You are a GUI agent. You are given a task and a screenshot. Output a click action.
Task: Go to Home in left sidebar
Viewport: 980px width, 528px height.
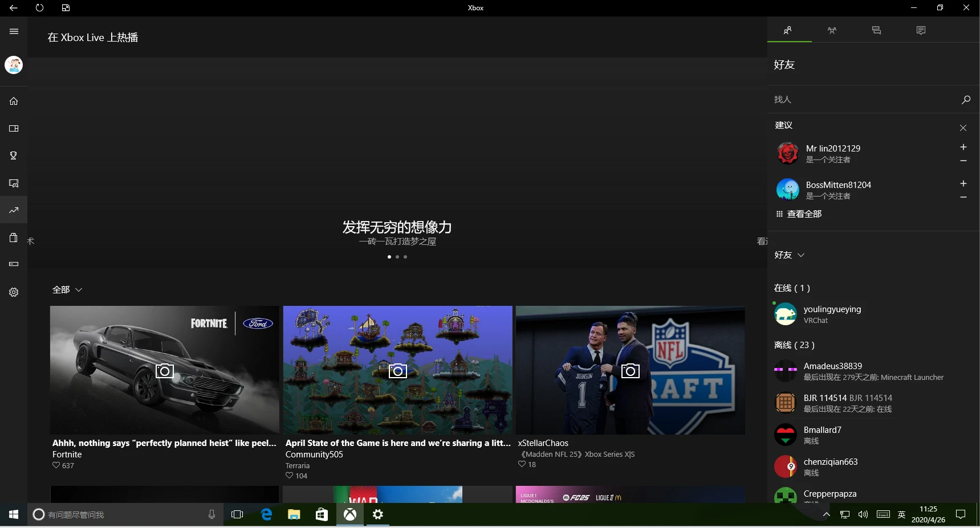(14, 101)
